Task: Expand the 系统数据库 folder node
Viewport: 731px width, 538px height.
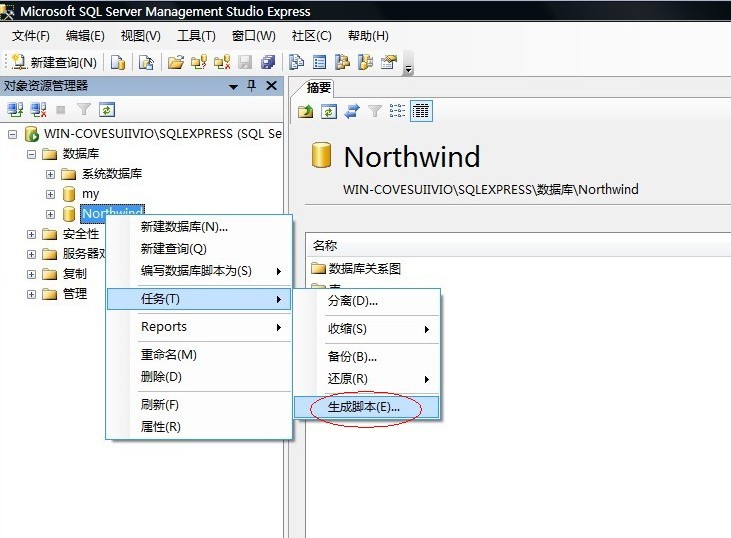Action: [x=50, y=174]
